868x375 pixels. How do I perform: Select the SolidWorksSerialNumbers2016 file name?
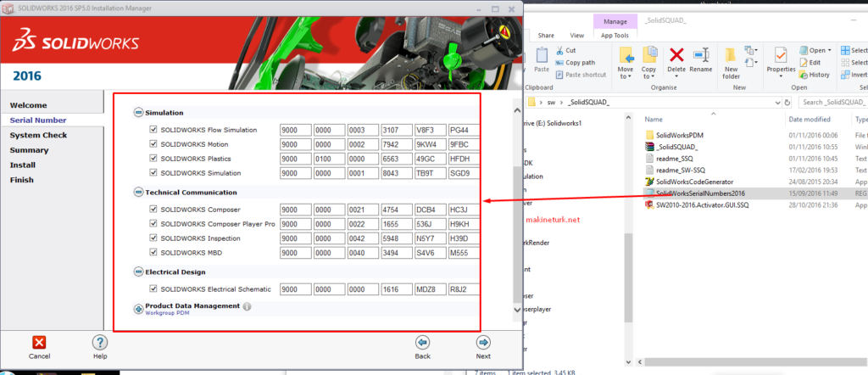pos(700,193)
